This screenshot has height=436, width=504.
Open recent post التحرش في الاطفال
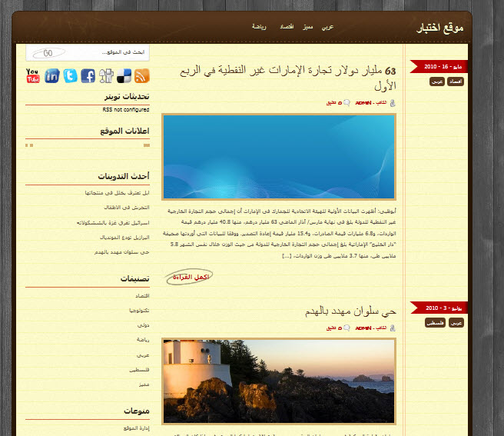(x=127, y=208)
